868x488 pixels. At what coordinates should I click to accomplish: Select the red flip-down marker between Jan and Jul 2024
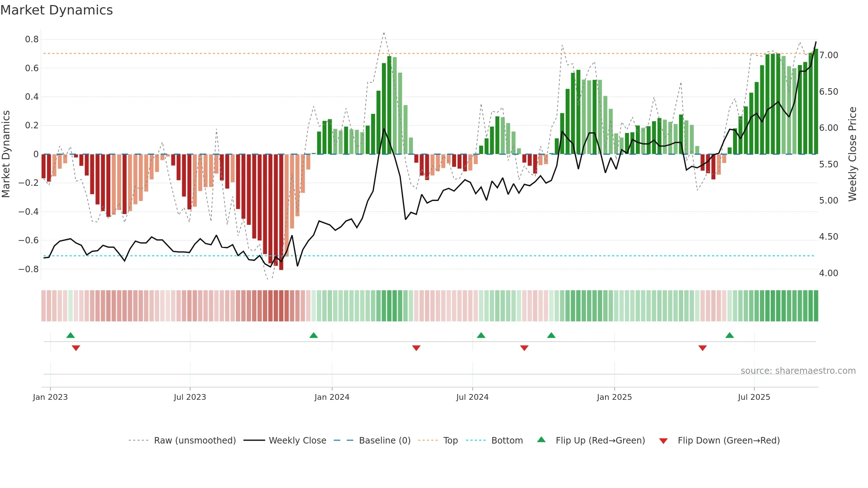pos(416,348)
